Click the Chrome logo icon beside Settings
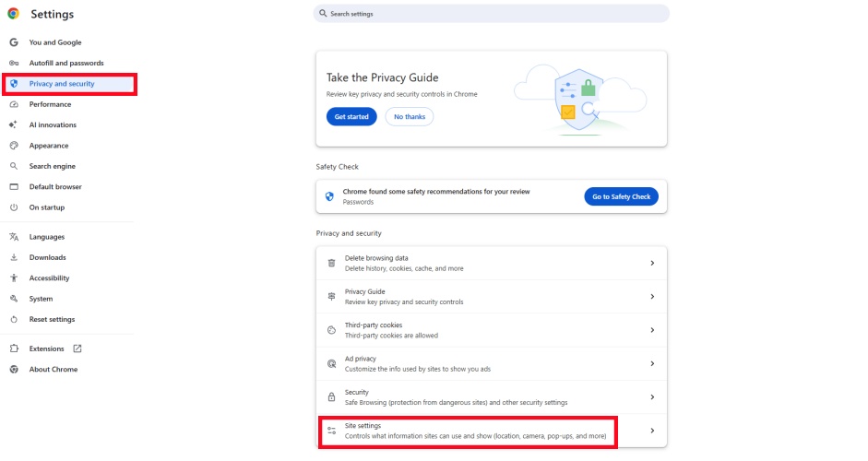 pyautogui.click(x=14, y=14)
